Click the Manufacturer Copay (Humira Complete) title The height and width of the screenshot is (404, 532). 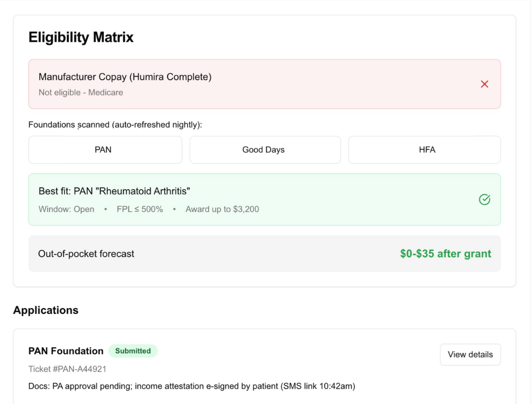tap(125, 77)
